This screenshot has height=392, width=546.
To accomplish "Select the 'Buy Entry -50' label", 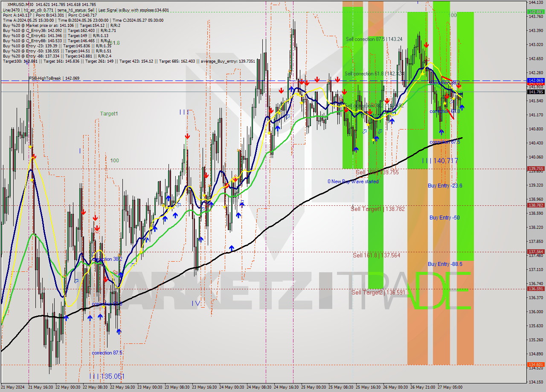I will point(444,218).
